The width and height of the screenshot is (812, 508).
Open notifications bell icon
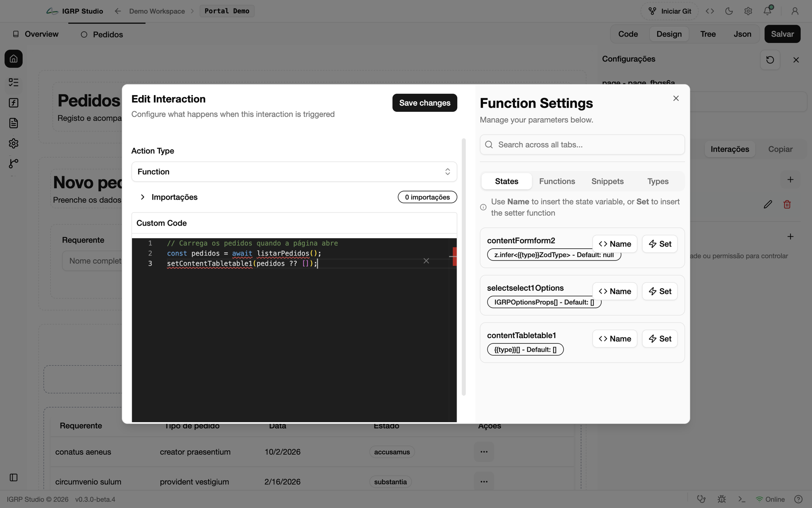767,11
